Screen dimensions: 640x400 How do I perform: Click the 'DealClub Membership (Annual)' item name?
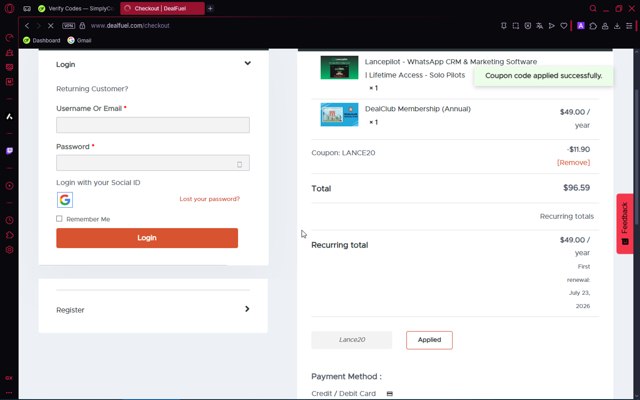point(418,109)
